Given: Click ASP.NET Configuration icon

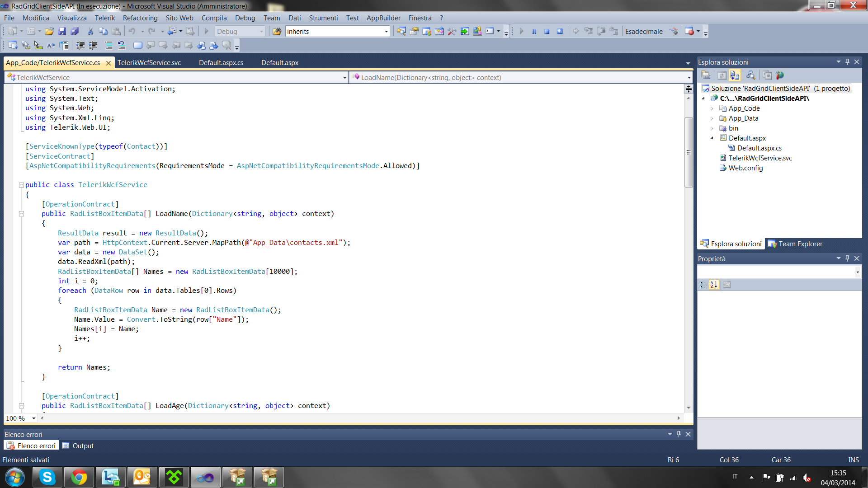Looking at the screenshot, I should pos(780,75).
